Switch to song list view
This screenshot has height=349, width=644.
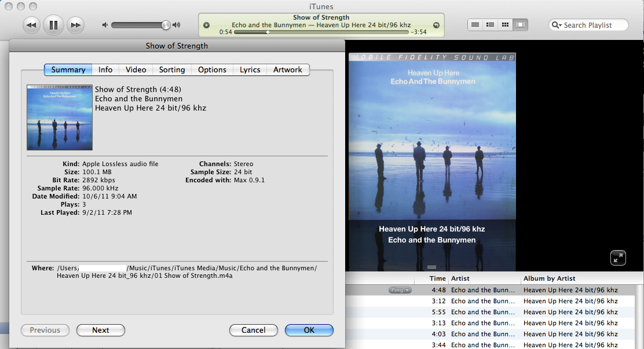[475, 25]
